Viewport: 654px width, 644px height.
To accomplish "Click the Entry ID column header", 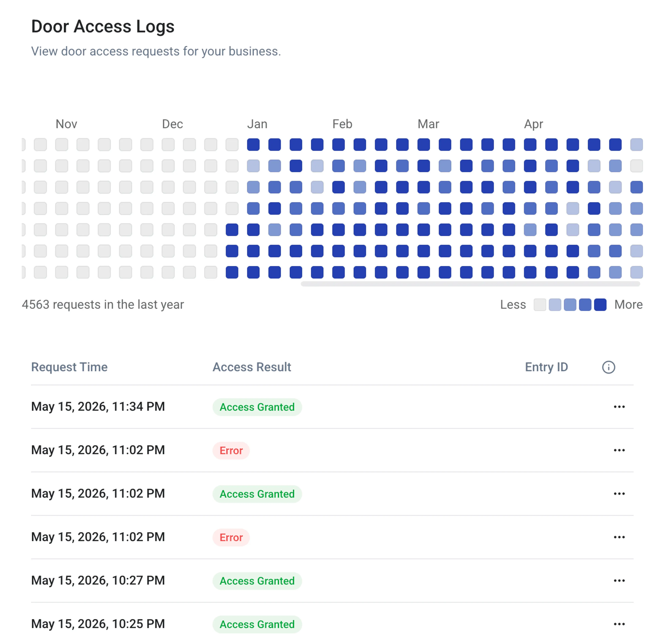I will (x=546, y=367).
